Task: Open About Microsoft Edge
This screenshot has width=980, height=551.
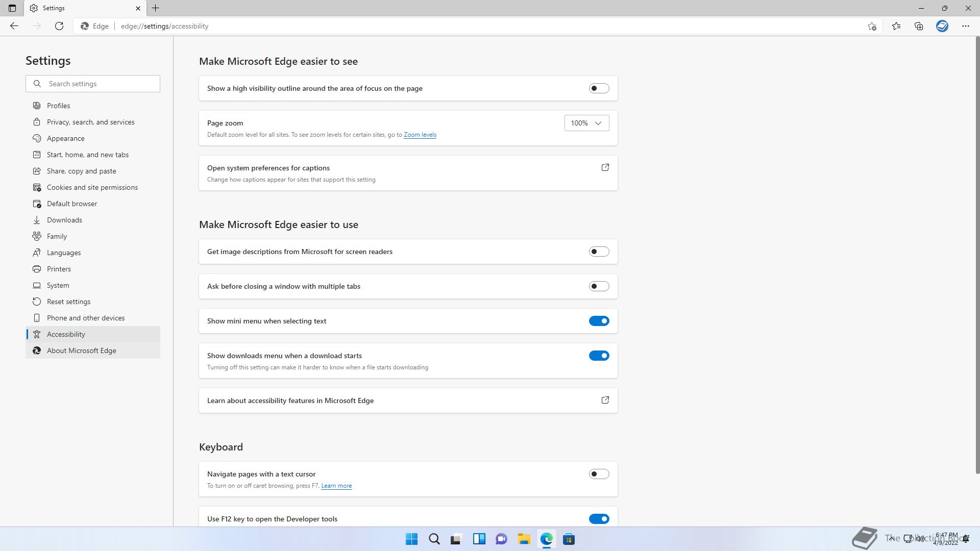Action: 93,350
